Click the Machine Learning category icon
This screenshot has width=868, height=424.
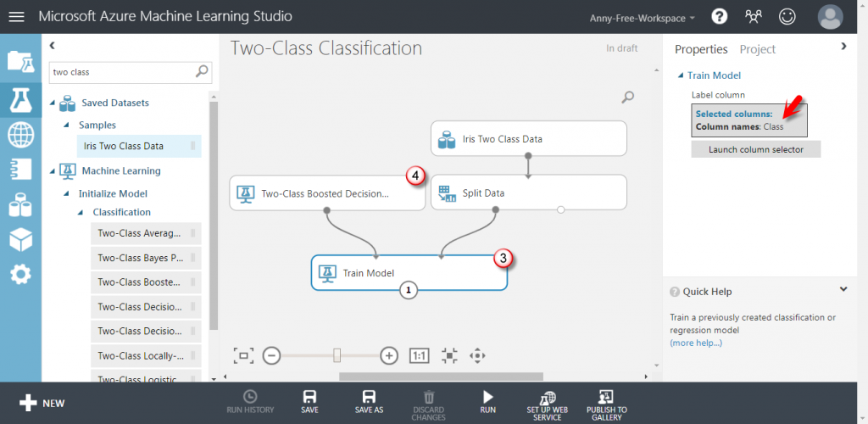click(68, 171)
